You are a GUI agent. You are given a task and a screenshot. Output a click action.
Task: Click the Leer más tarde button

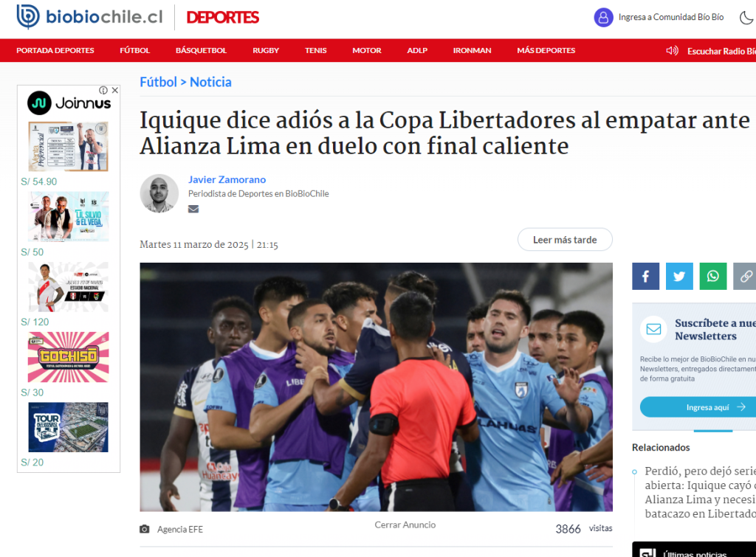coord(565,240)
